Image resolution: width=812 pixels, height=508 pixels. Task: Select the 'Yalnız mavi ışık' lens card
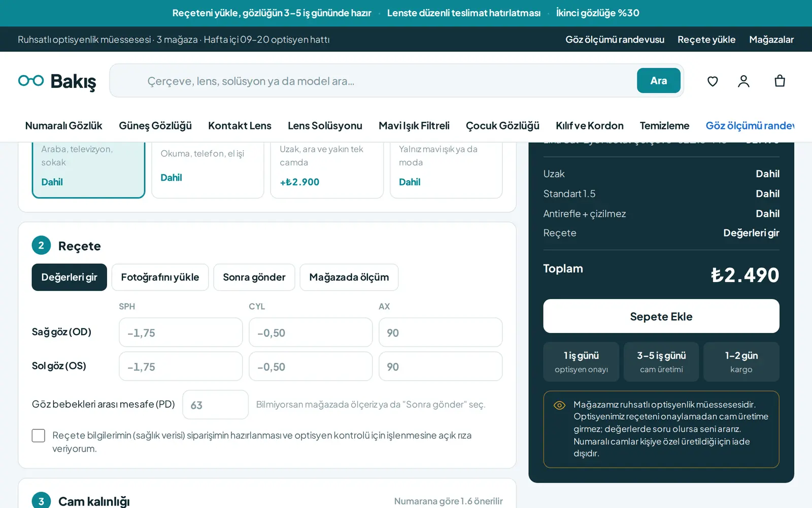pos(446,170)
